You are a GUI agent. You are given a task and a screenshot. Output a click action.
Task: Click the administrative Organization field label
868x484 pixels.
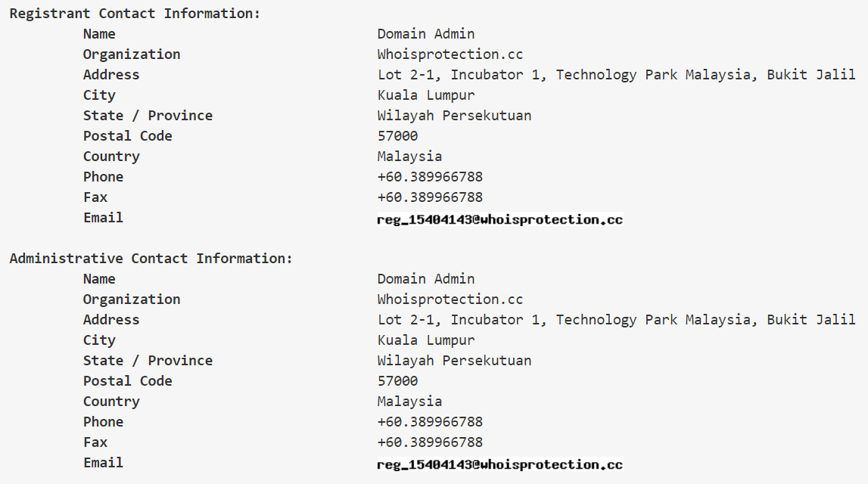132,299
